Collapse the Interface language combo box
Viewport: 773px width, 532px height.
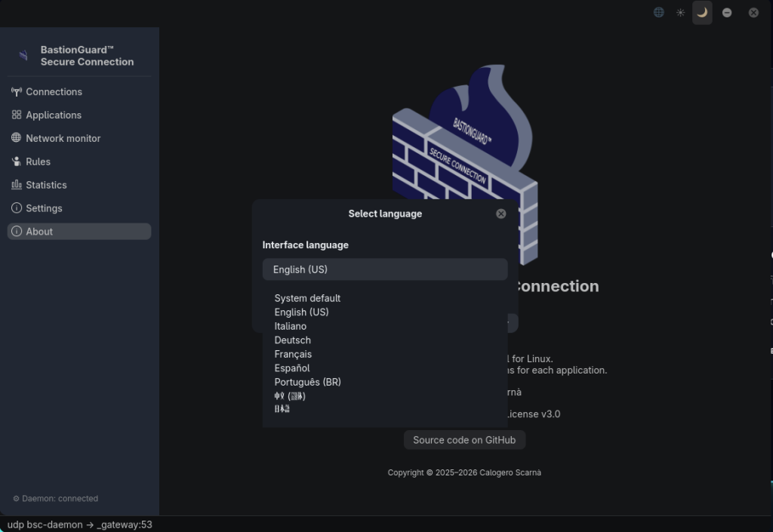point(384,269)
